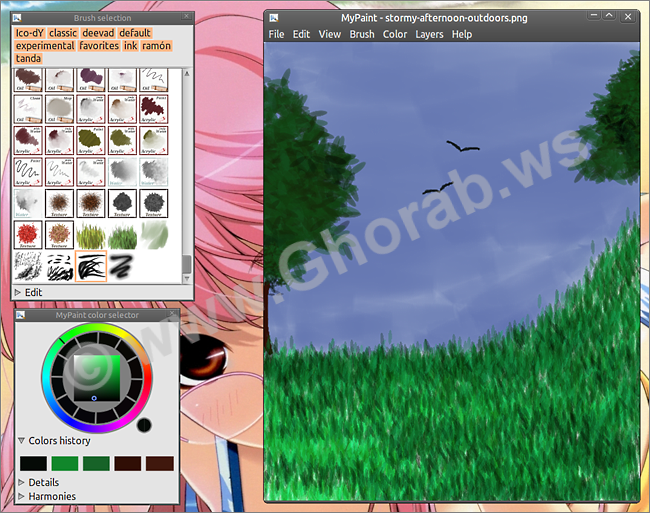Open the Color menu

point(395,34)
